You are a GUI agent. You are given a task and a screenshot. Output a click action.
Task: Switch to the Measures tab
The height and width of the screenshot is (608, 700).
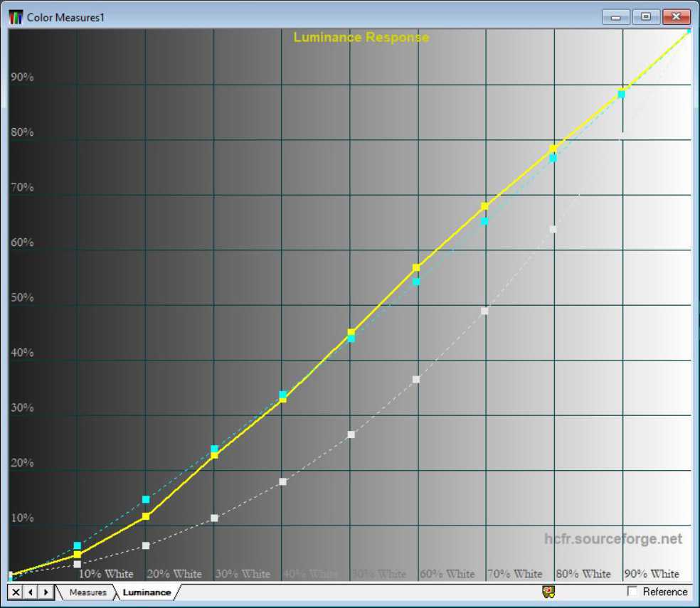point(87,592)
